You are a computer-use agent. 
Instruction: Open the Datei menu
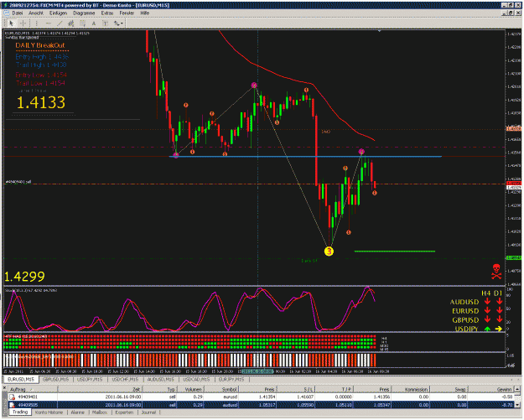[x=18, y=13]
